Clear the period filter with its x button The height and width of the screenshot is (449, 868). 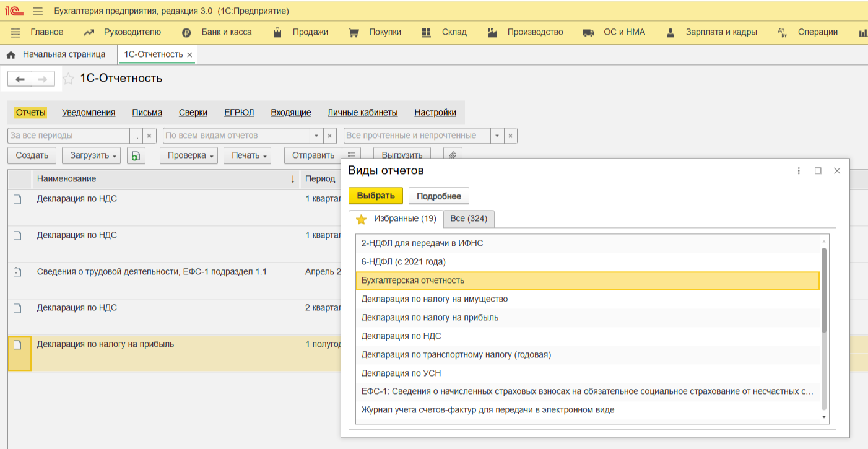coord(149,136)
